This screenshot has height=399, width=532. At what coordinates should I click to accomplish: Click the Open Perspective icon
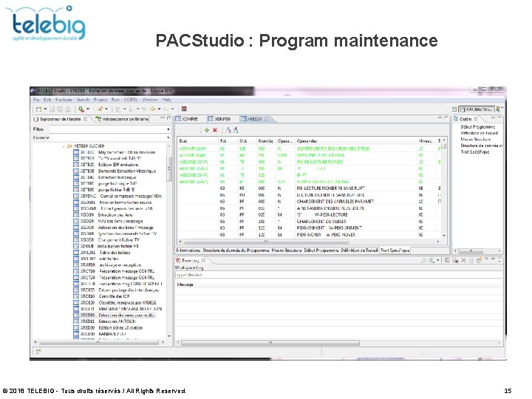(454, 109)
